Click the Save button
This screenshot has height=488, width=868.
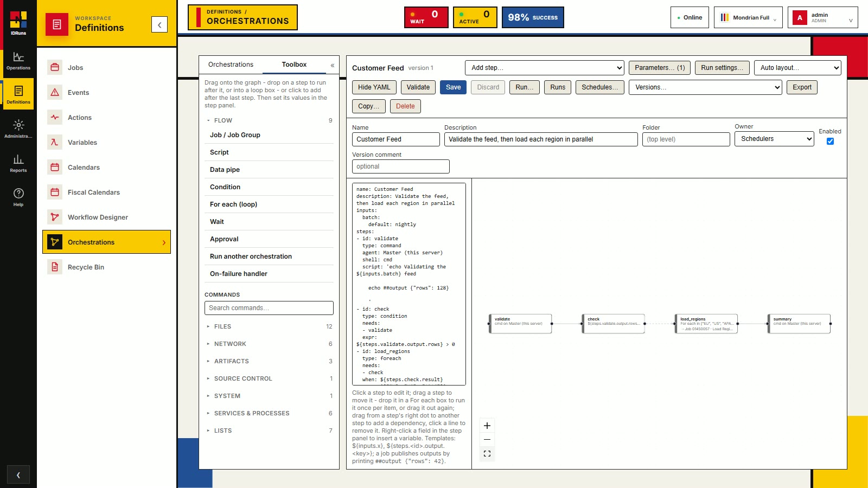click(x=454, y=87)
